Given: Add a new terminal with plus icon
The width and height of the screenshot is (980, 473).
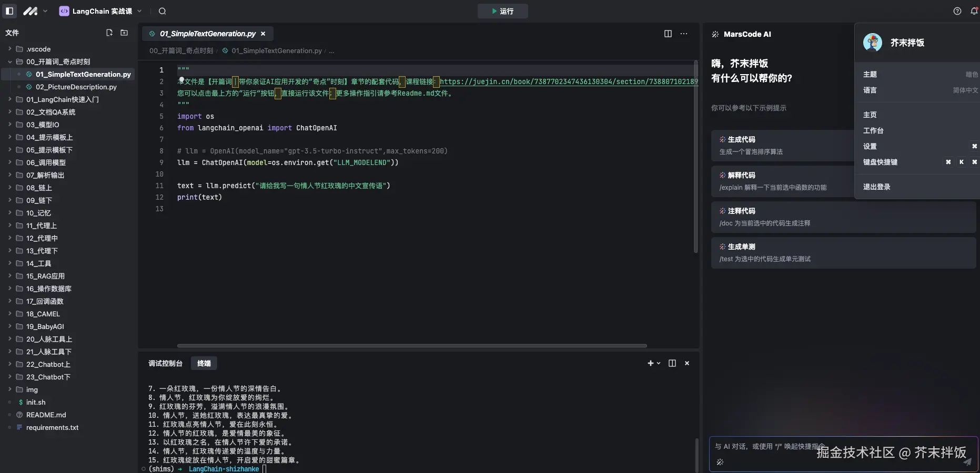Looking at the screenshot, I should [650, 363].
